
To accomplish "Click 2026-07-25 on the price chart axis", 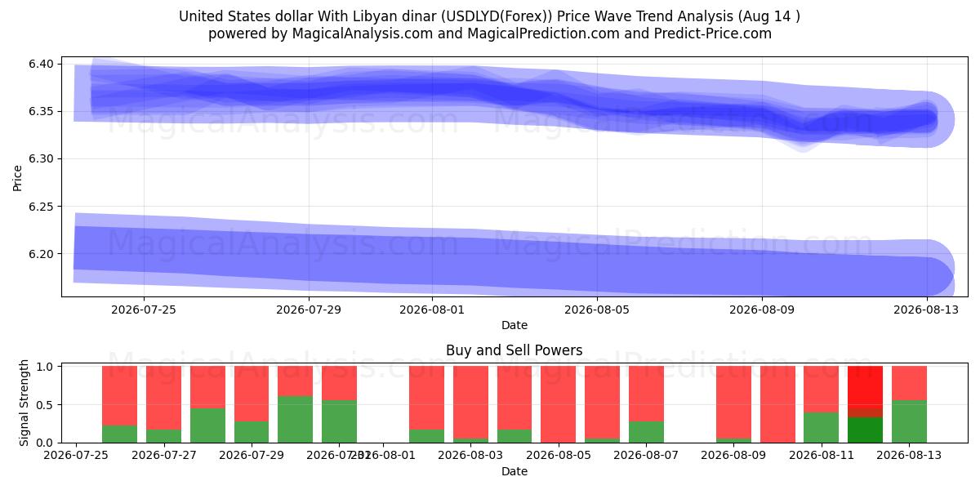I will (x=144, y=310).
